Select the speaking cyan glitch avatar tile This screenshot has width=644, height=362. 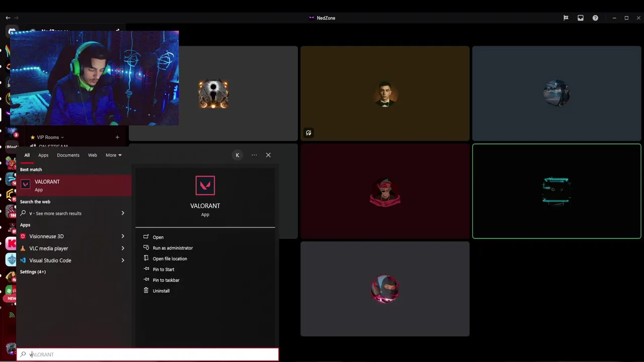pos(556,191)
